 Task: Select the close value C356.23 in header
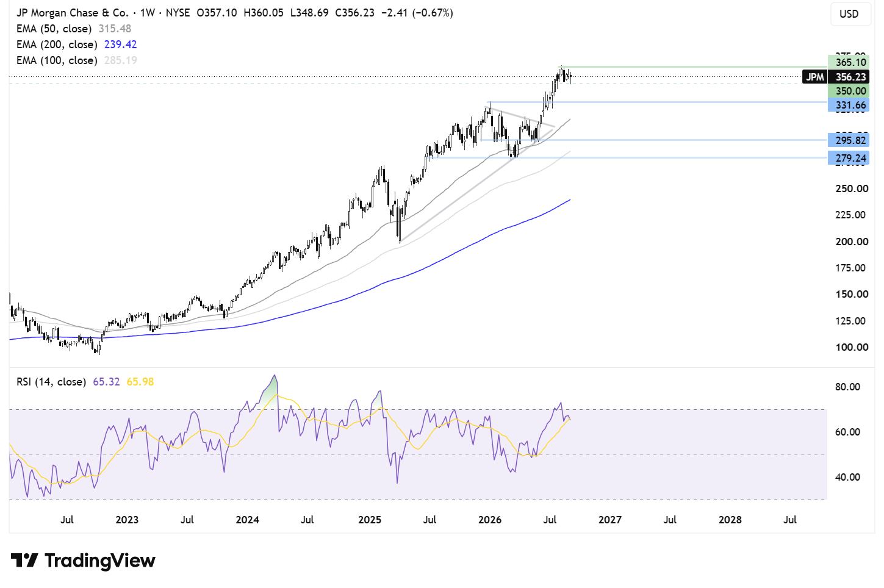pyautogui.click(x=355, y=13)
